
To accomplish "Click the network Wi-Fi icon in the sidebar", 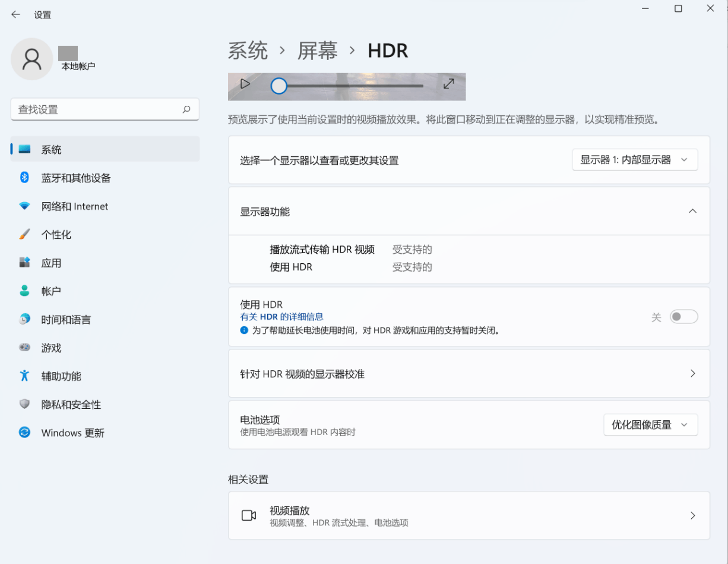I will [24, 206].
